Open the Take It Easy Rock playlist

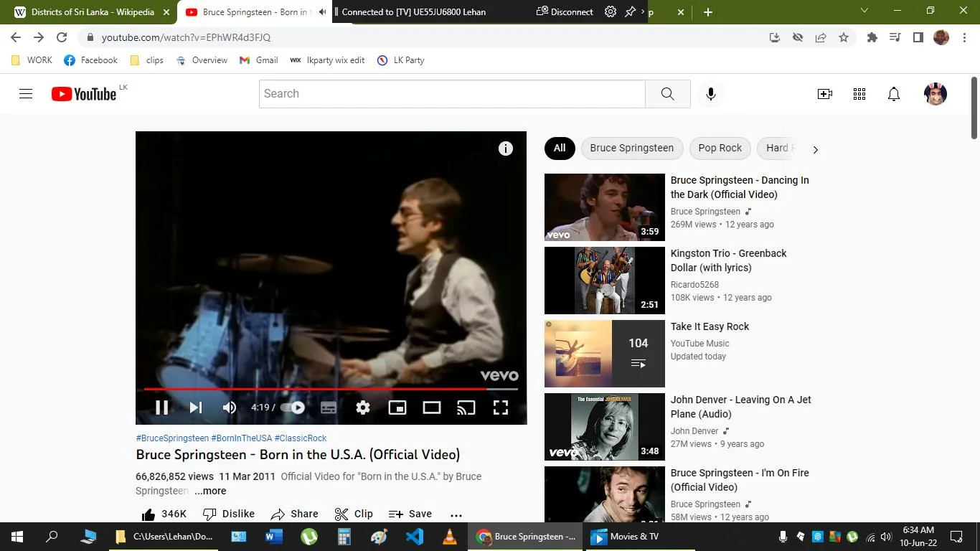[605, 354]
